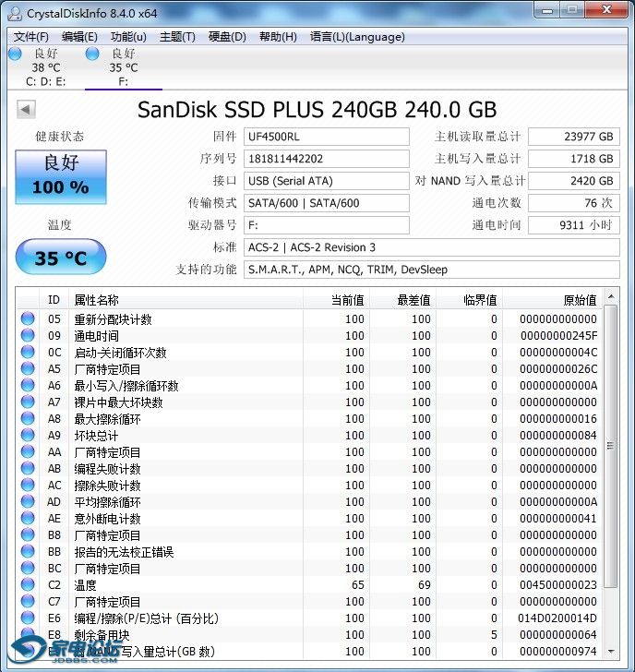This screenshot has width=635, height=672.
Task: Click status orb of row AB 编程失败计数
Action: [28, 468]
